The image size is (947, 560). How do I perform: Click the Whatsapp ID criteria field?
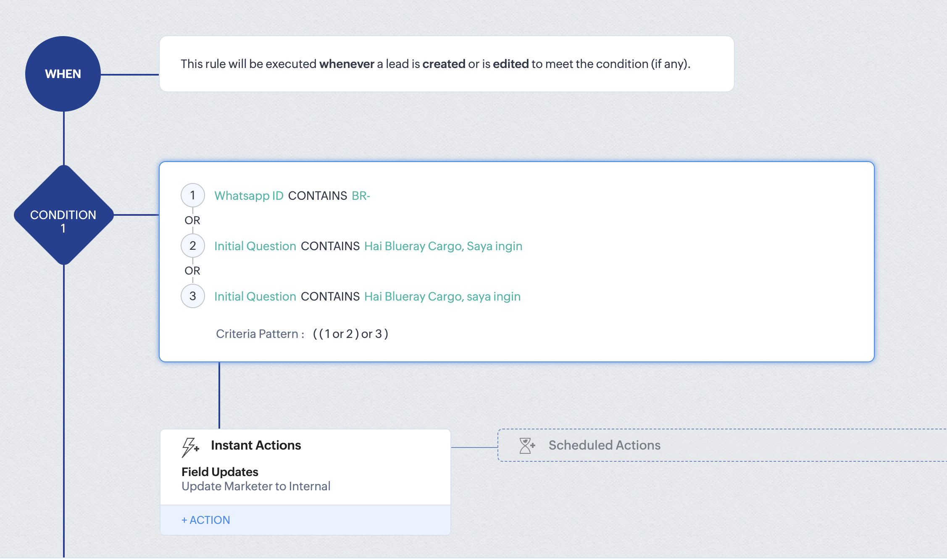point(249,196)
